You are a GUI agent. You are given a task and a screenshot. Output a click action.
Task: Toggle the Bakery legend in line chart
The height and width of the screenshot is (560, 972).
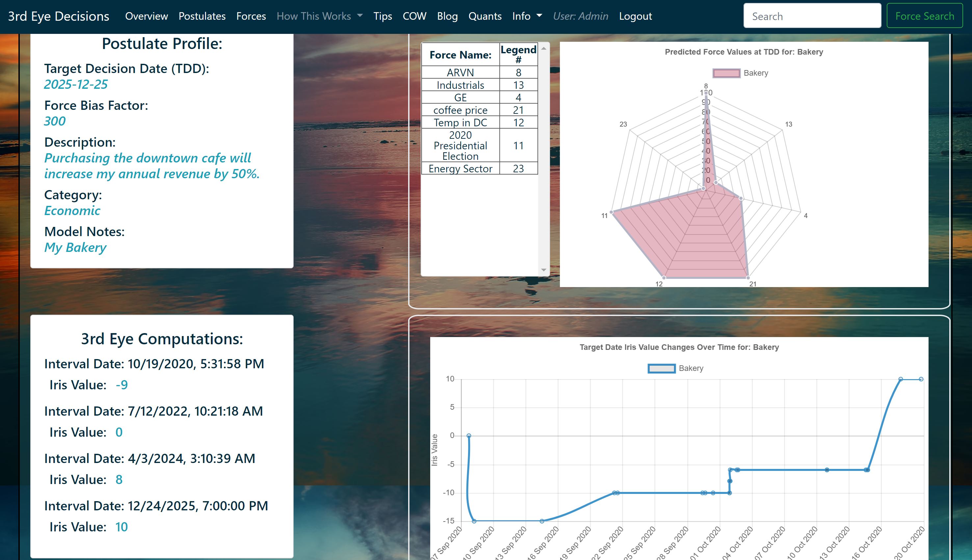675,369
